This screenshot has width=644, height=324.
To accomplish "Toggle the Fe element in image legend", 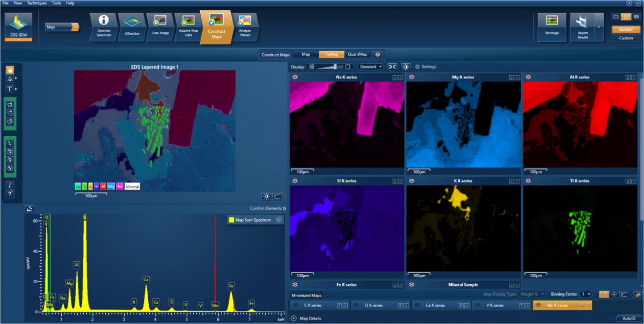I will tap(78, 187).
